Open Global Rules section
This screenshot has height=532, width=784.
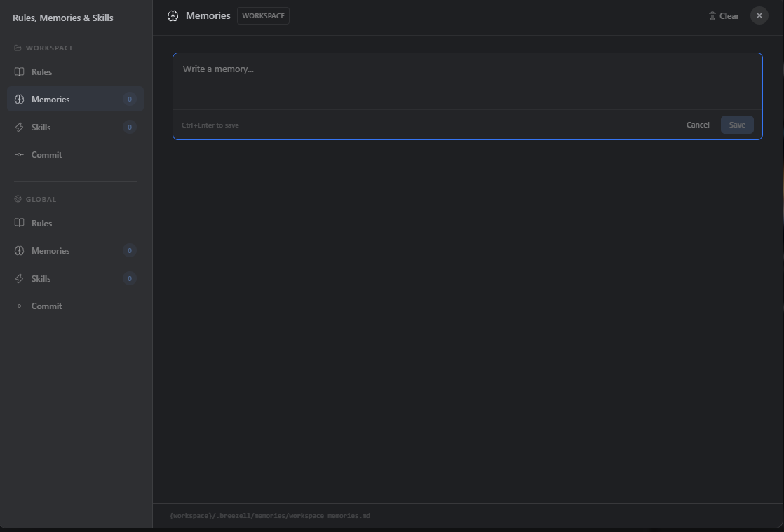pyautogui.click(x=76, y=224)
